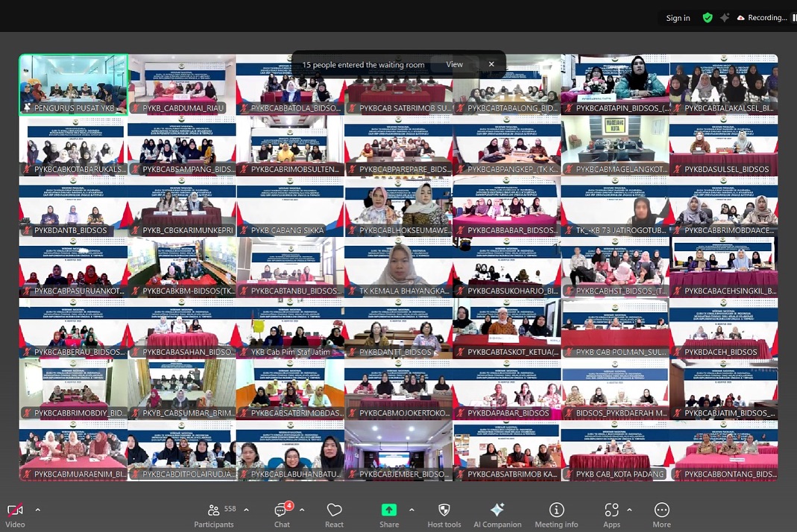Click the Sign in link
Image resolution: width=797 pixels, height=532 pixels.
point(678,18)
